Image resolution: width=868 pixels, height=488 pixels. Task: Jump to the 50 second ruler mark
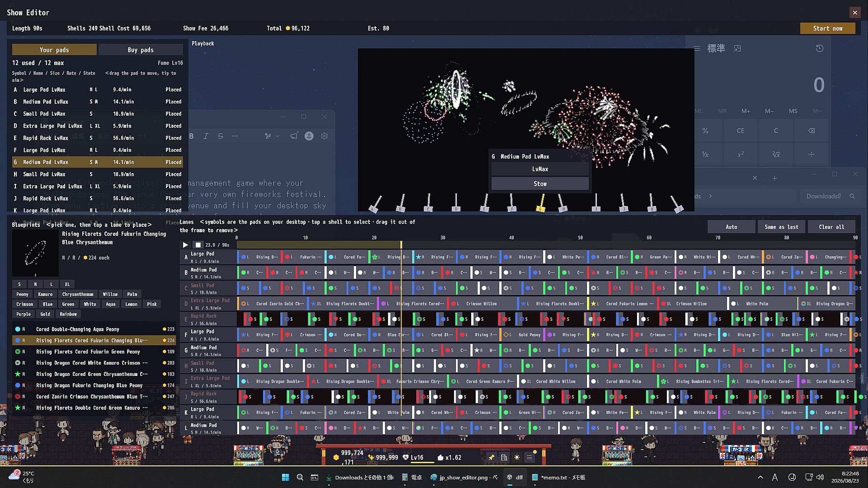tap(580, 238)
